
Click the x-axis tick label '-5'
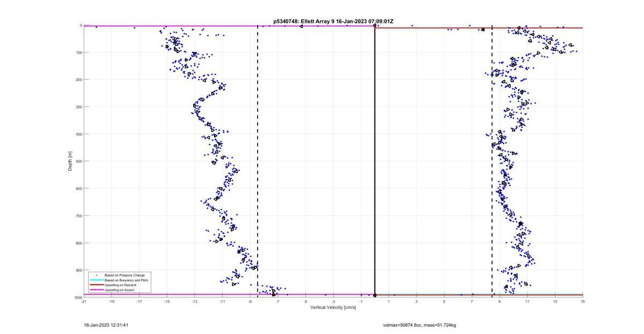click(305, 301)
